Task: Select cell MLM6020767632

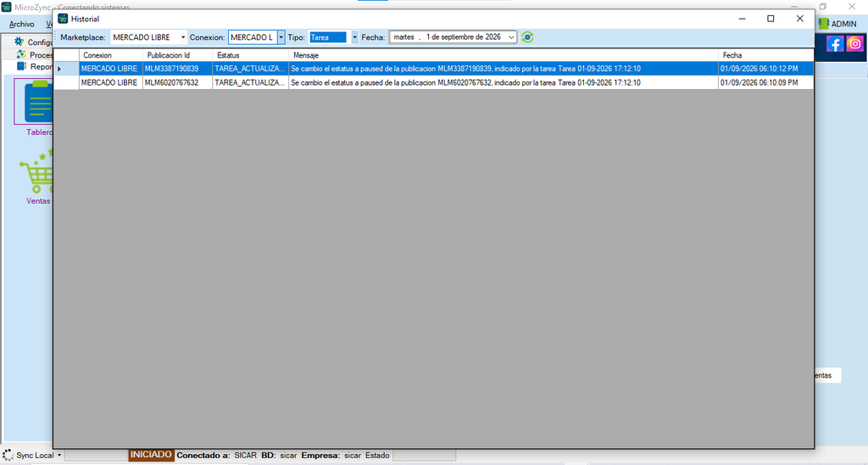Action: (177, 82)
